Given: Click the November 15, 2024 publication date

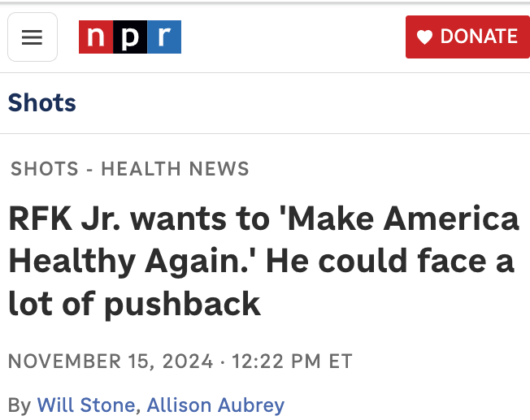Looking at the screenshot, I should (x=111, y=362).
